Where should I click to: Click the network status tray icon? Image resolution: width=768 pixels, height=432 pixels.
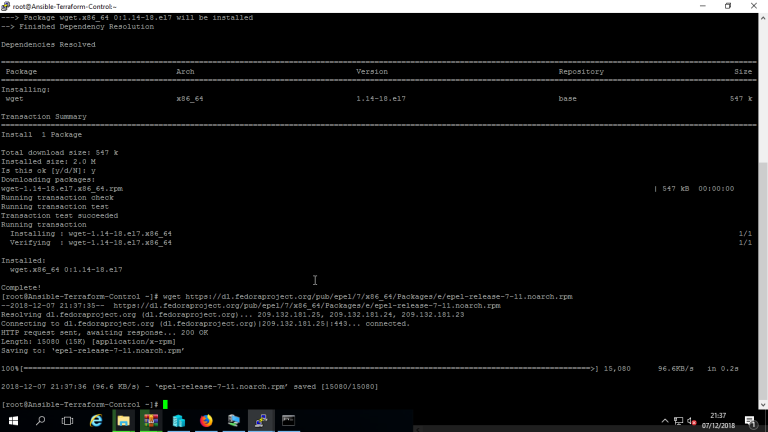click(x=676, y=421)
